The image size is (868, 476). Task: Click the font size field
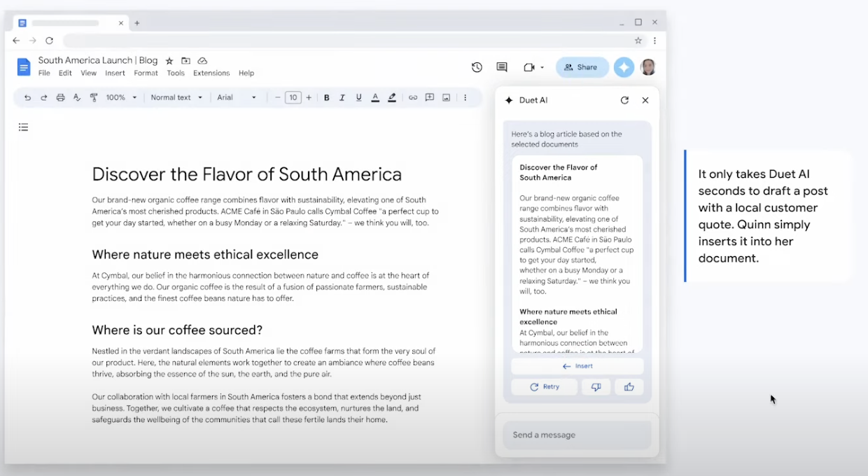pos(293,97)
